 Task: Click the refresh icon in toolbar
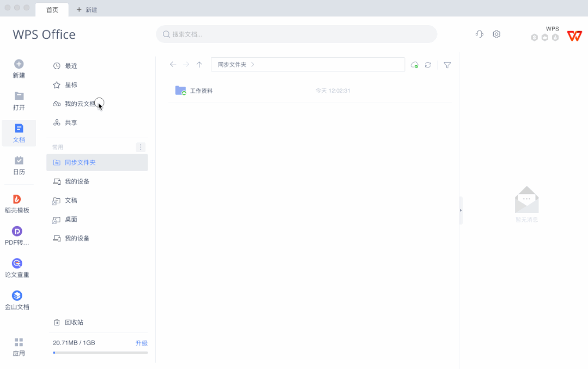[x=428, y=65]
